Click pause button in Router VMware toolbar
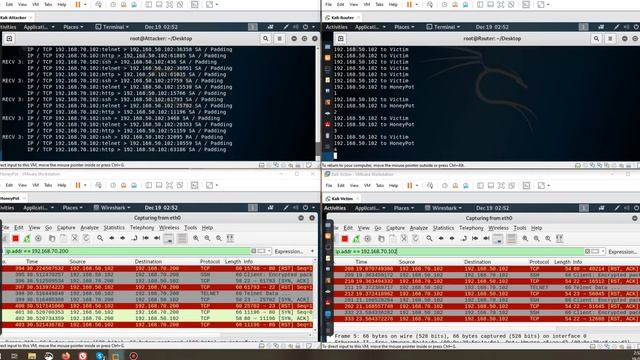640x360 pixels. point(409,4)
